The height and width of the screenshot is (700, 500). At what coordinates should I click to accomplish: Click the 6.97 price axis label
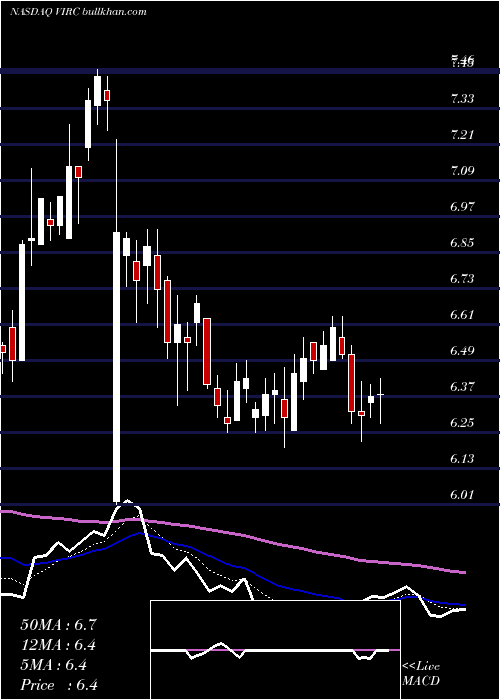pos(462,207)
